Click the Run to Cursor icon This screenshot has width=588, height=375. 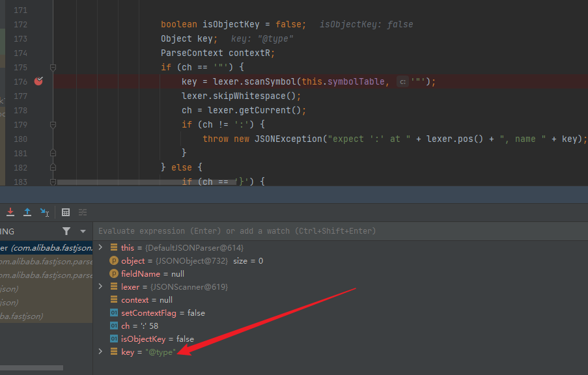click(x=45, y=212)
